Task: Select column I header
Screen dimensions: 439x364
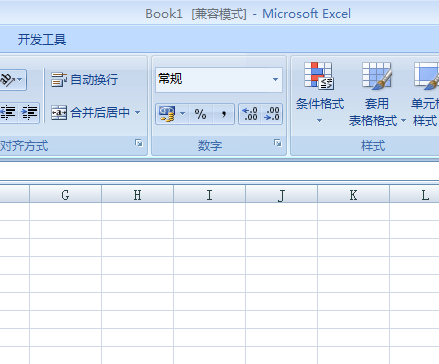Action: [209, 194]
